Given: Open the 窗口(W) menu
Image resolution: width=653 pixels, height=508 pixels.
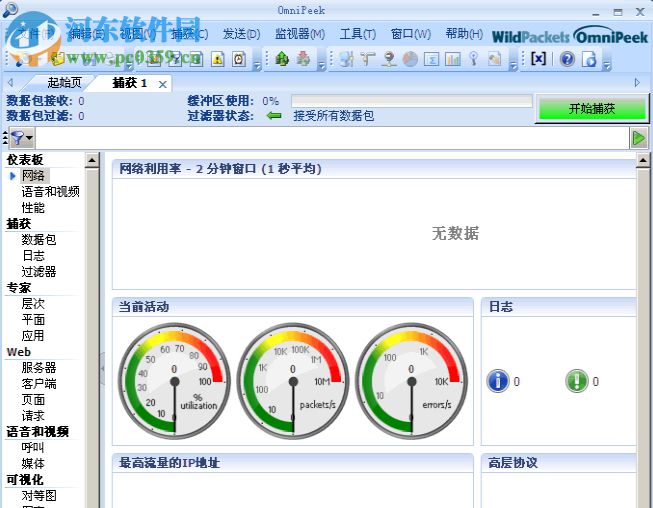Looking at the screenshot, I should (411, 34).
